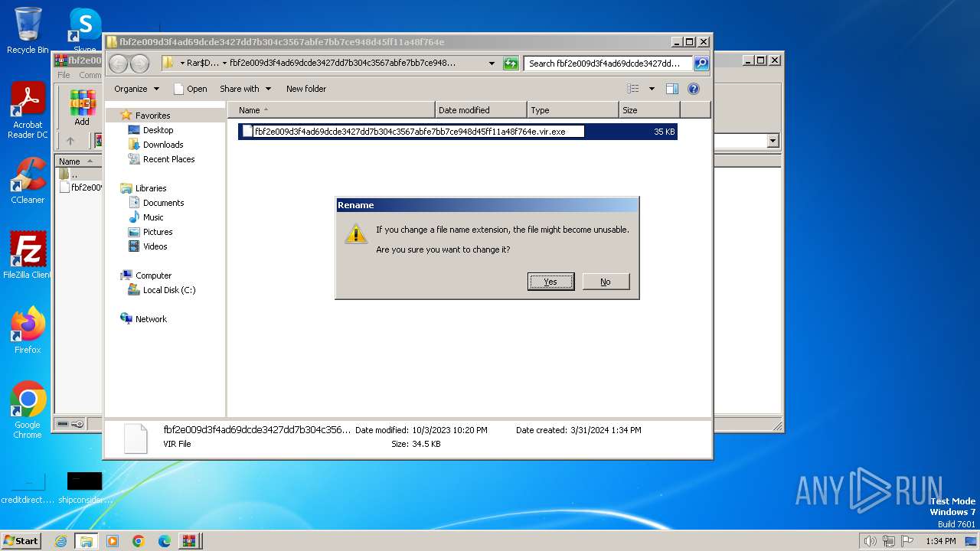Select the creditdirect desktop file

pyautogui.click(x=28, y=488)
